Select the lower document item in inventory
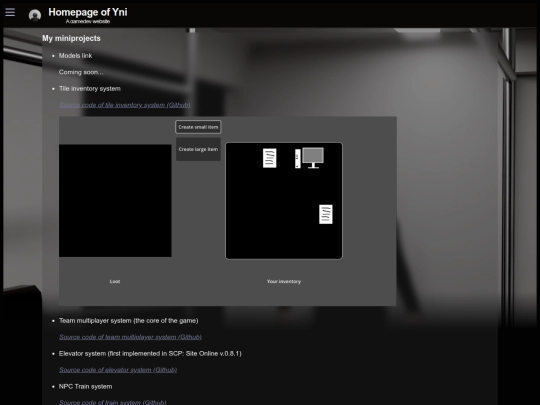Viewport: 540px width, 405px height. 326,214
